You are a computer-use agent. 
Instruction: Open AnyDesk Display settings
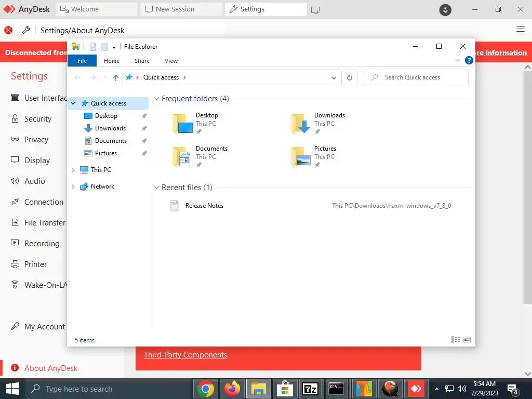tap(31, 160)
